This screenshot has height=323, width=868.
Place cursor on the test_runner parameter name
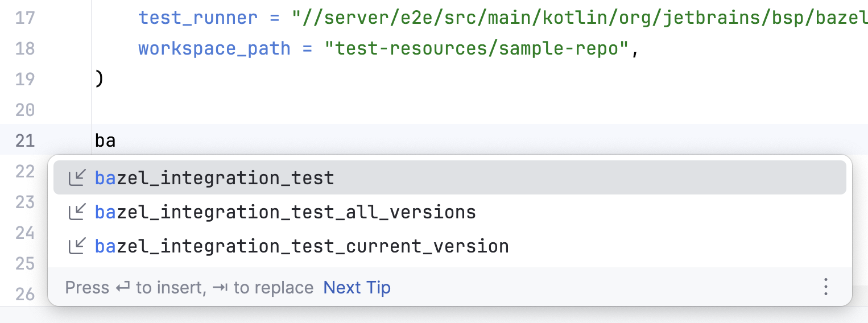(x=198, y=18)
